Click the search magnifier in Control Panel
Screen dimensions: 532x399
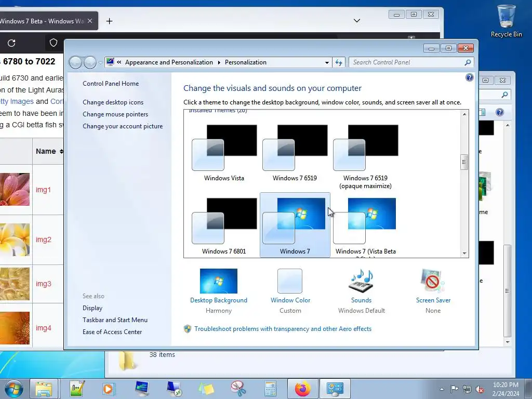click(468, 62)
